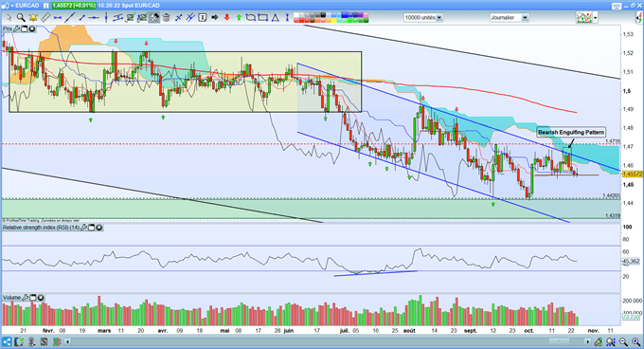Click the zoom settings wrench icon at bottom right

tap(599, 341)
